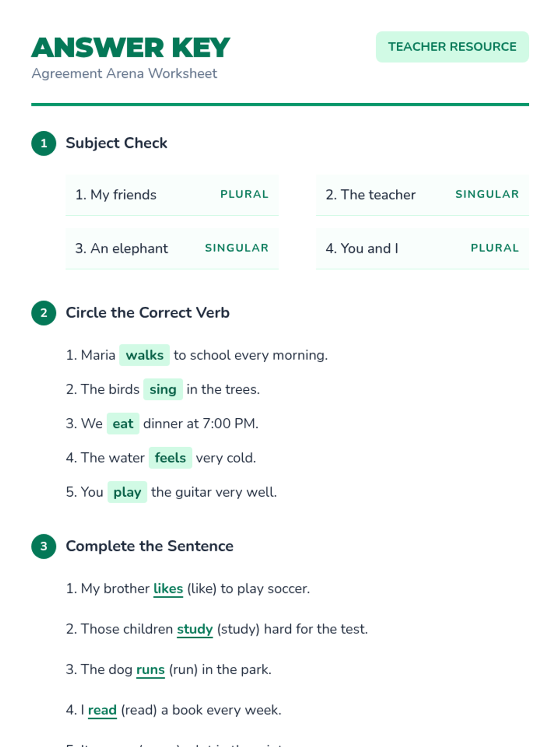
Task: Click the highlighted answer 'sing'
Action: [163, 389]
